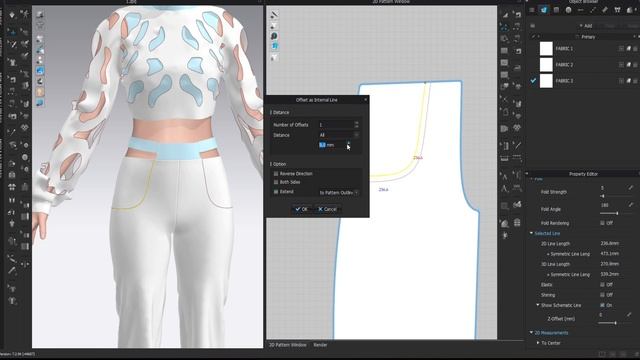The image size is (640, 360).
Task: Click the 2D Line Length value 236.6mm
Action: pos(609,243)
